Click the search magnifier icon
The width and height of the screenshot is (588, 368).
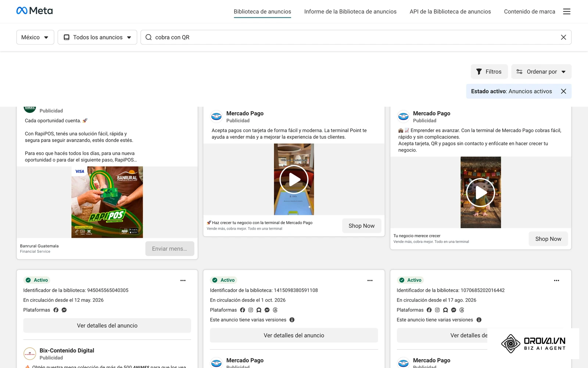[x=148, y=37]
